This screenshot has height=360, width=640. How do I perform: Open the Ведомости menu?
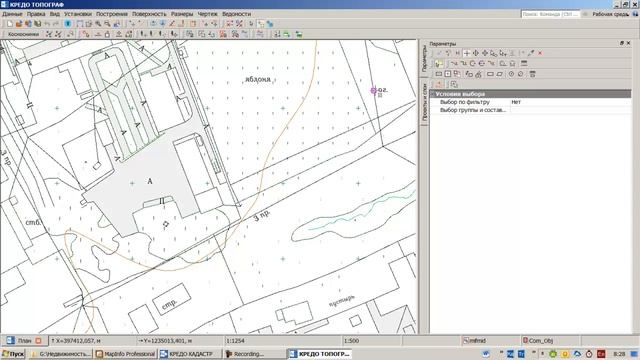(x=237, y=14)
